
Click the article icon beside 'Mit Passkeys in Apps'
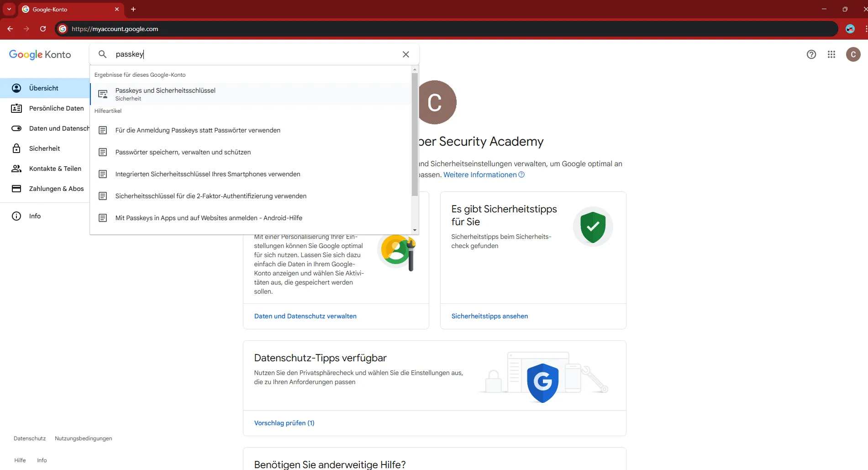pos(103,218)
